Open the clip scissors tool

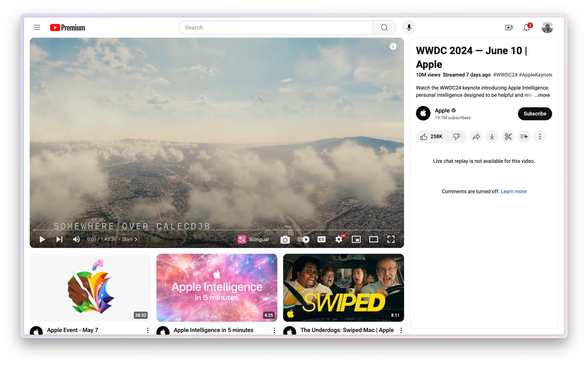tap(508, 137)
